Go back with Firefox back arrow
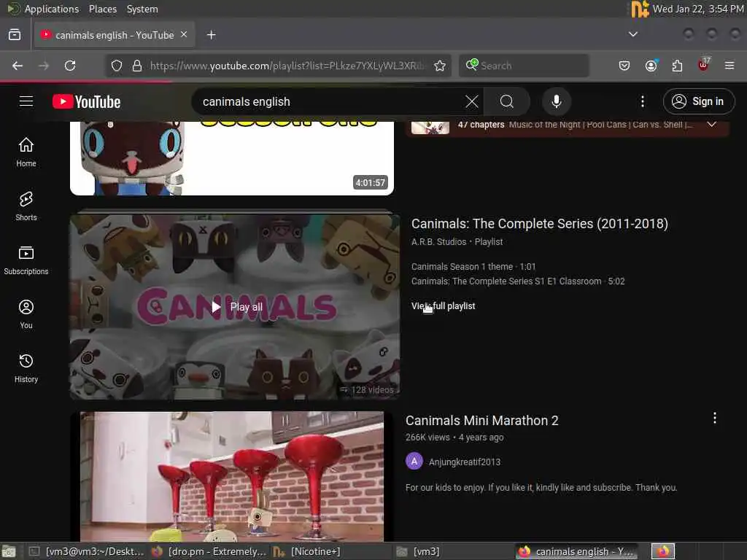 pyautogui.click(x=18, y=66)
